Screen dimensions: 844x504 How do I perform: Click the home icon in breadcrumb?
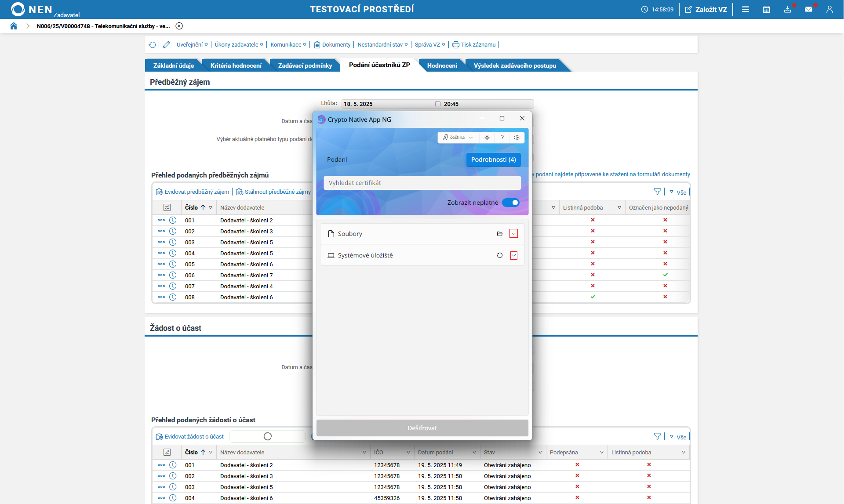pyautogui.click(x=14, y=26)
